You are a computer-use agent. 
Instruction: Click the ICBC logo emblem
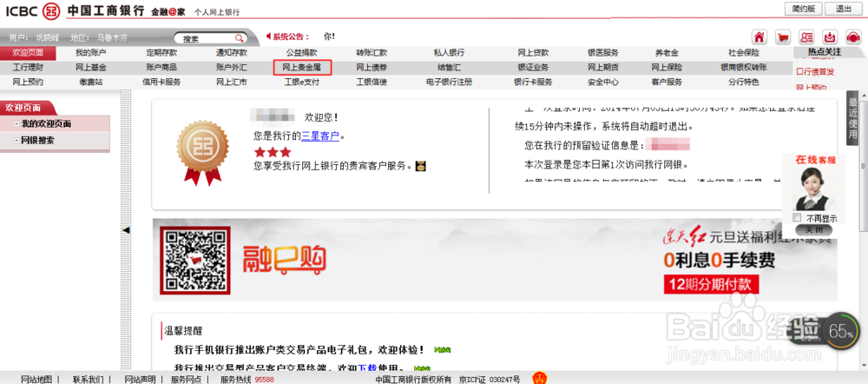[x=51, y=10]
